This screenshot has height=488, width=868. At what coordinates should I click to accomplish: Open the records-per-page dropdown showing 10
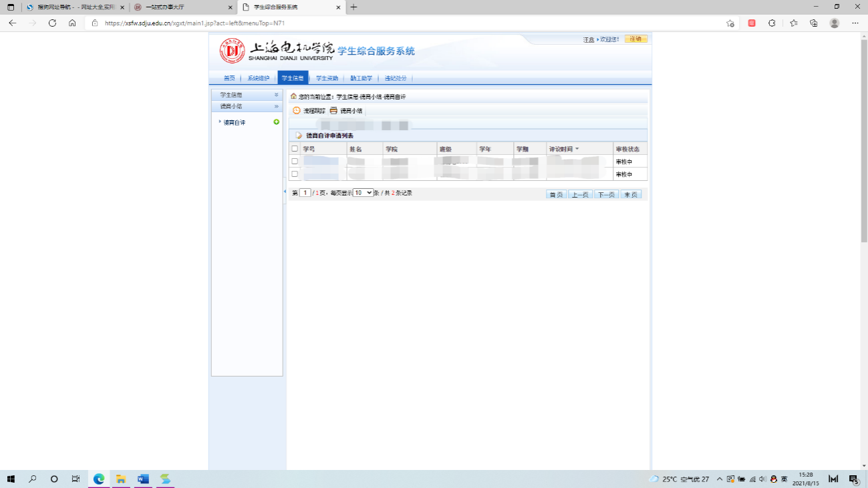click(x=363, y=193)
